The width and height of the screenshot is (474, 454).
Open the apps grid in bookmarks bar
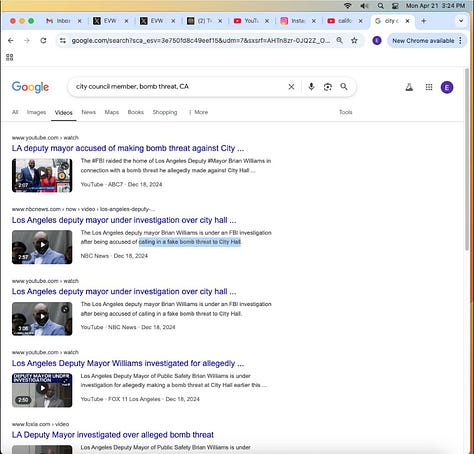coord(10,57)
